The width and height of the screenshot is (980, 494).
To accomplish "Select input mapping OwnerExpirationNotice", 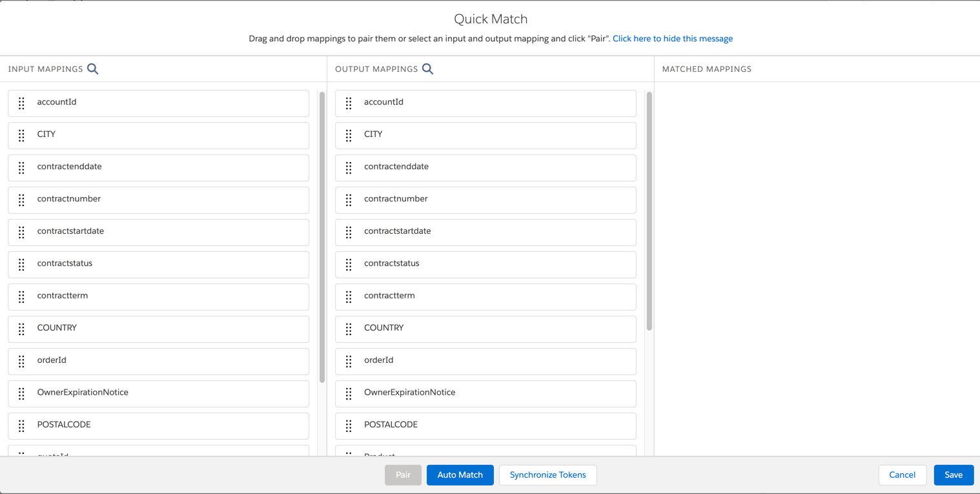I will pyautogui.click(x=158, y=393).
